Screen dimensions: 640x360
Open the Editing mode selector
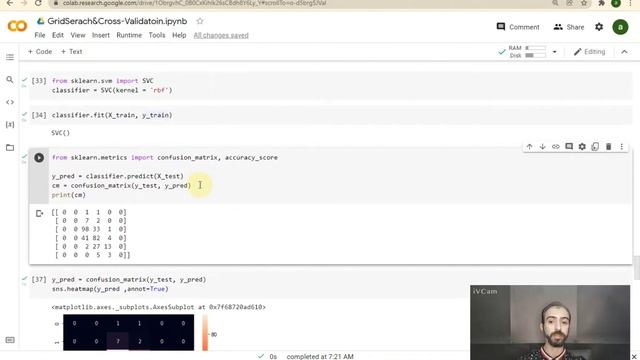pyautogui.click(x=589, y=51)
